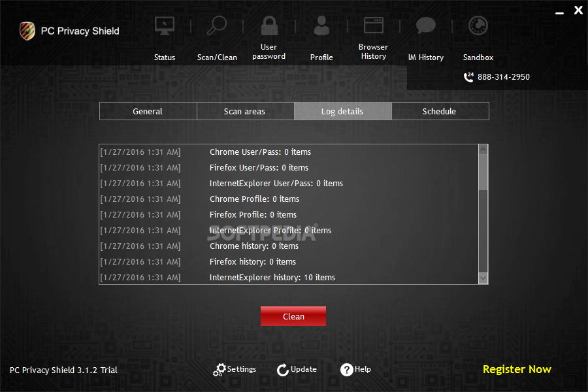The image size is (588, 392).
Task: Click the Settings label
Action: click(x=242, y=369)
